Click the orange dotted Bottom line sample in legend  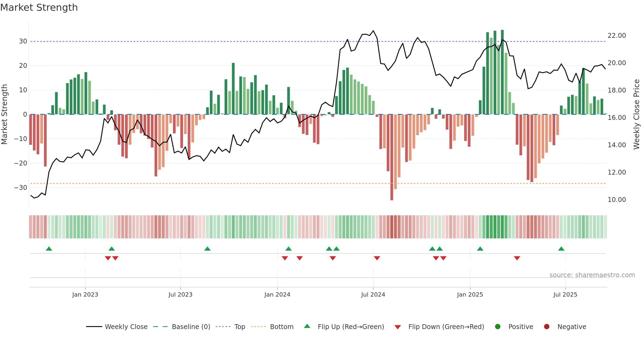tap(259, 327)
